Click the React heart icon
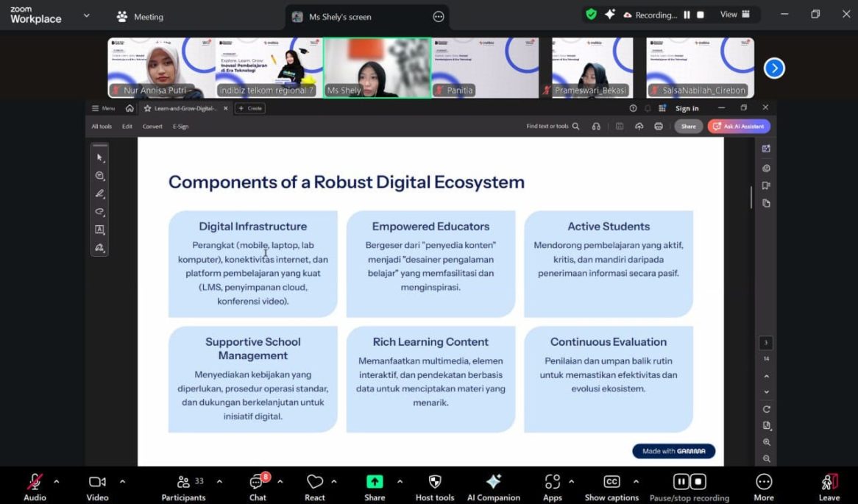 pyautogui.click(x=315, y=482)
